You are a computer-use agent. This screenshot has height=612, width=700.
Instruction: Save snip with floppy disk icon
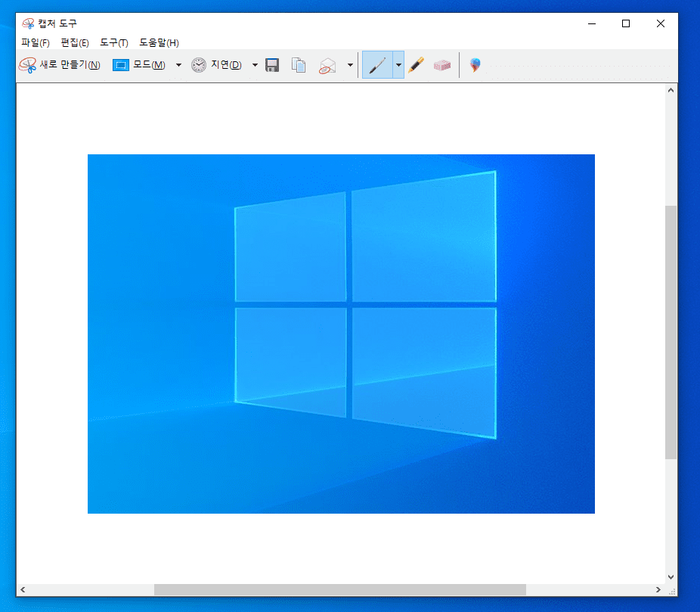(272, 65)
